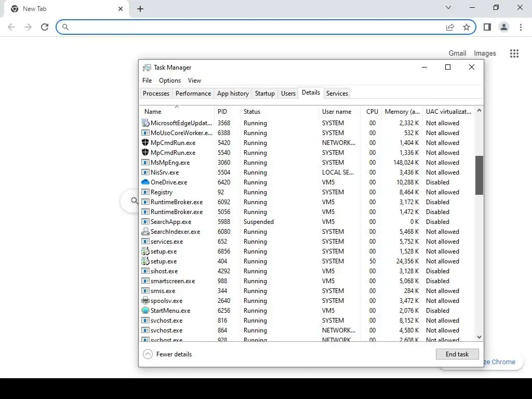
Task: Open the Images link
Action: (x=485, y=54)
